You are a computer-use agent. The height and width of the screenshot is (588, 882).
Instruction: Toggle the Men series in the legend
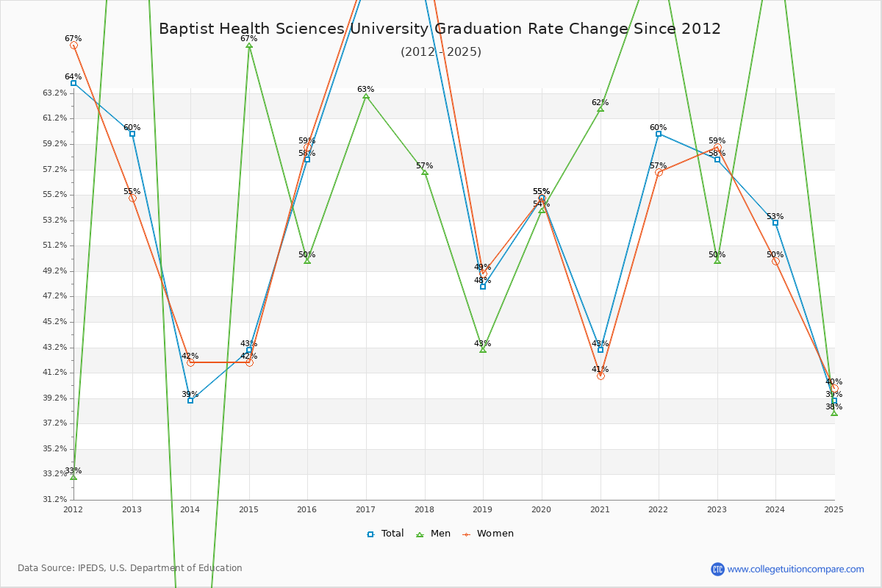tap(434, 534)
